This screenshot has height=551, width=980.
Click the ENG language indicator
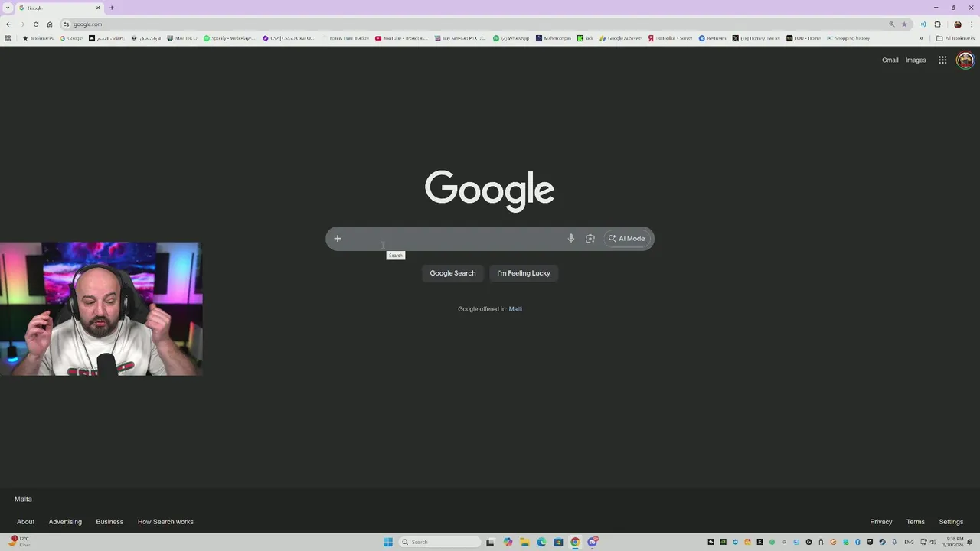[909, 542]
